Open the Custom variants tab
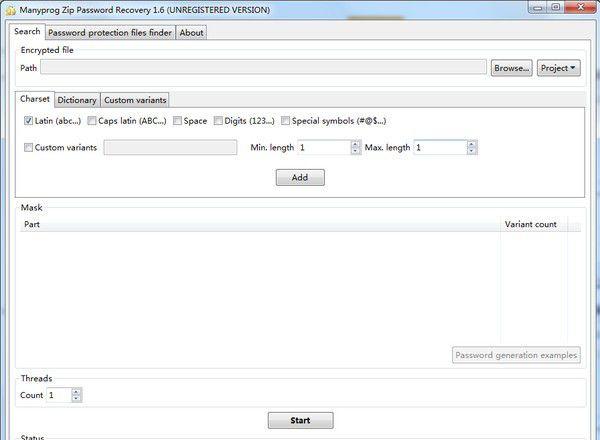The image size is (600, 440). tap(135, 100)
